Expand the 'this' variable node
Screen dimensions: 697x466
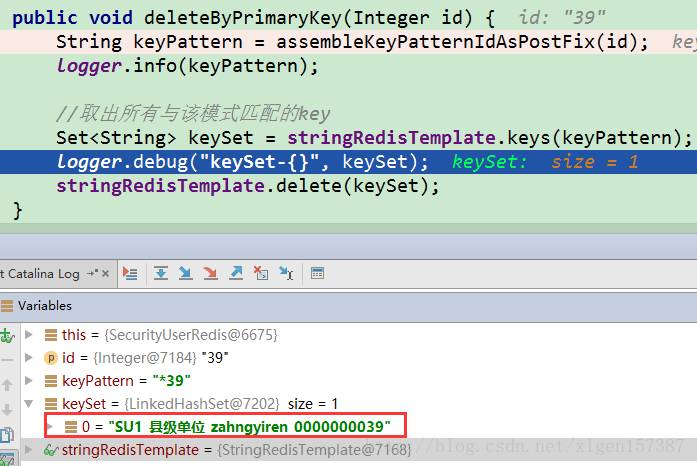click(x=29, y=334)
